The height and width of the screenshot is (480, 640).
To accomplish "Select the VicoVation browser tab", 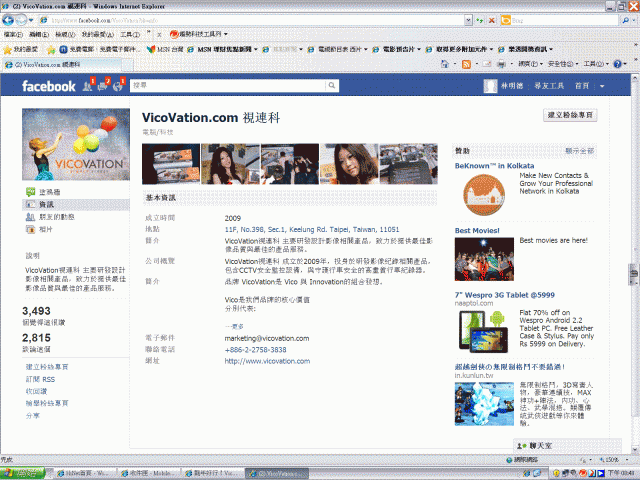I will click(63, 64).
